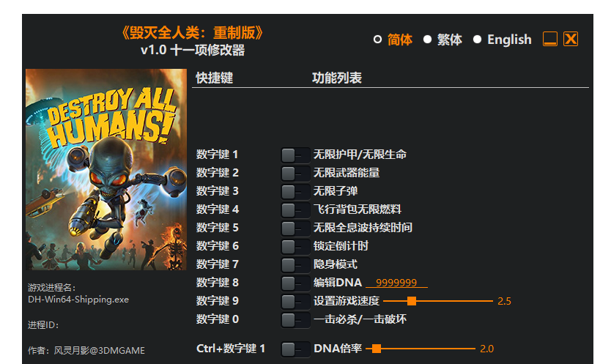Enable 无限全息波持续时间 switch

pos(295,229)
